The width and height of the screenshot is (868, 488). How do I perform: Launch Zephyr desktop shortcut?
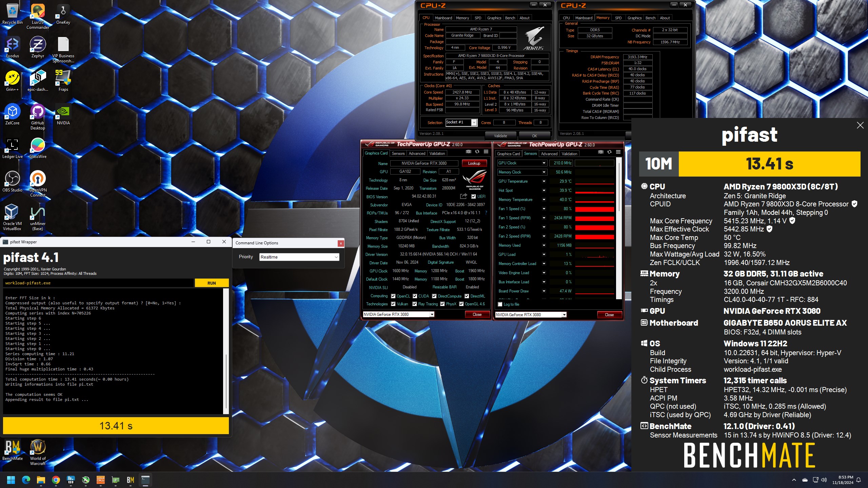[x=38, y=48]
